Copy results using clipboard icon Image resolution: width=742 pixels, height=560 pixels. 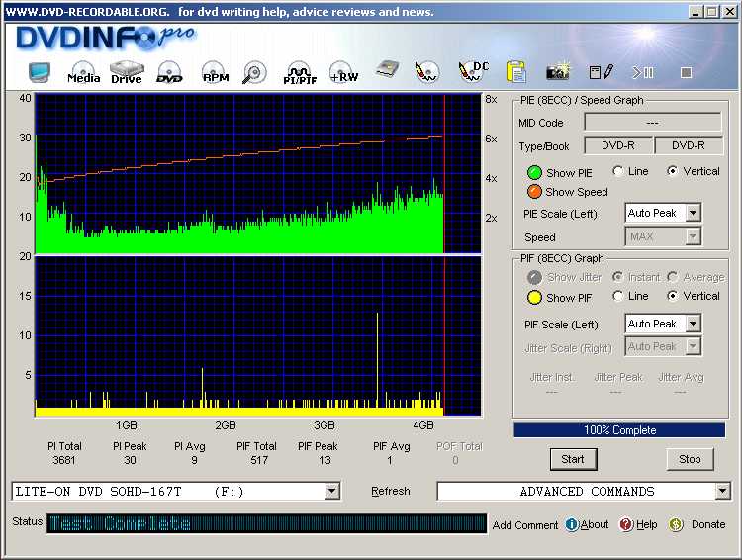tap(515, 72)
